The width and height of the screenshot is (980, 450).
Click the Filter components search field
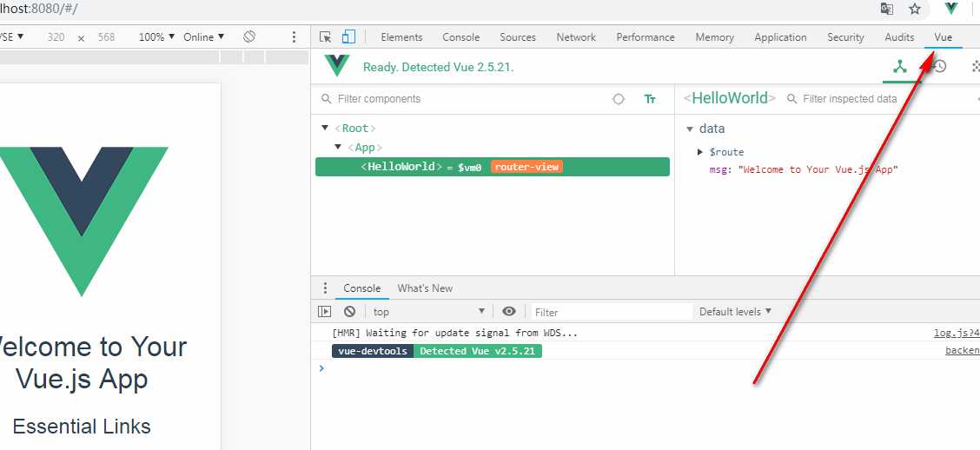[464, 99]
